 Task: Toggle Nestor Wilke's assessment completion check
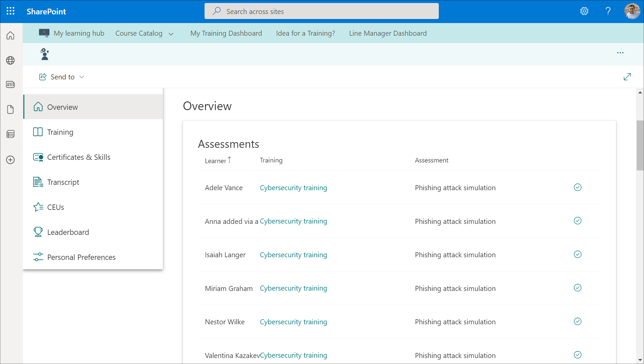[x=578, y=321]
